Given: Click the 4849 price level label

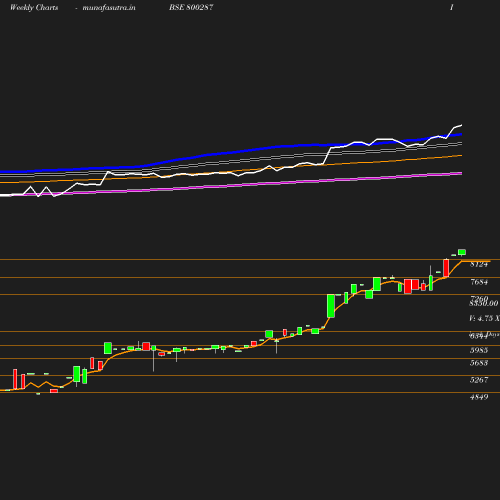Looking at the screenshot, I should point(479,397).
